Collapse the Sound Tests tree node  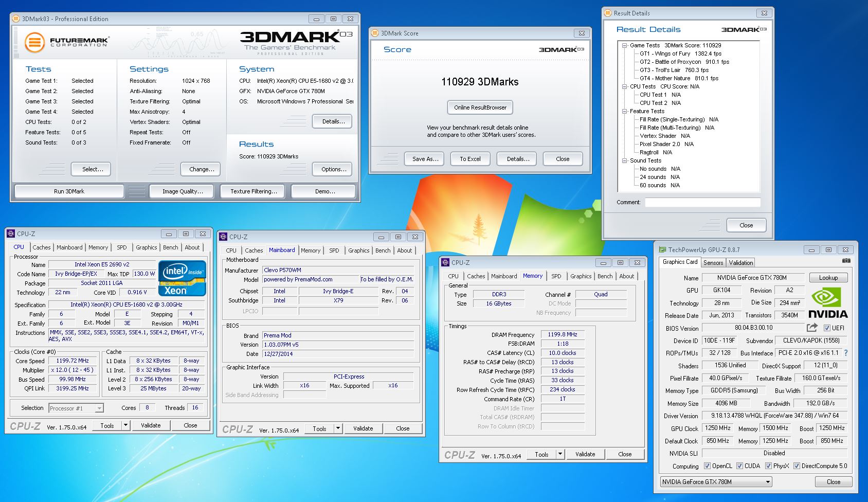624,160
